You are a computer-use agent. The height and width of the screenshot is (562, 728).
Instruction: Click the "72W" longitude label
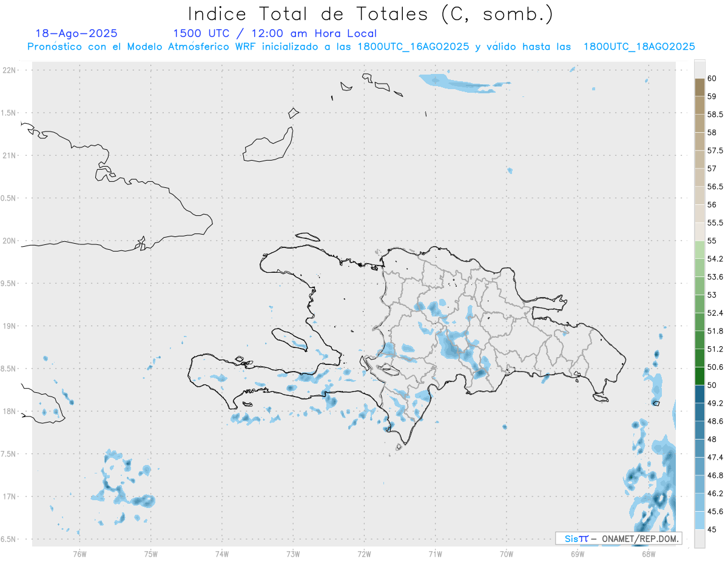click(364, 554)
